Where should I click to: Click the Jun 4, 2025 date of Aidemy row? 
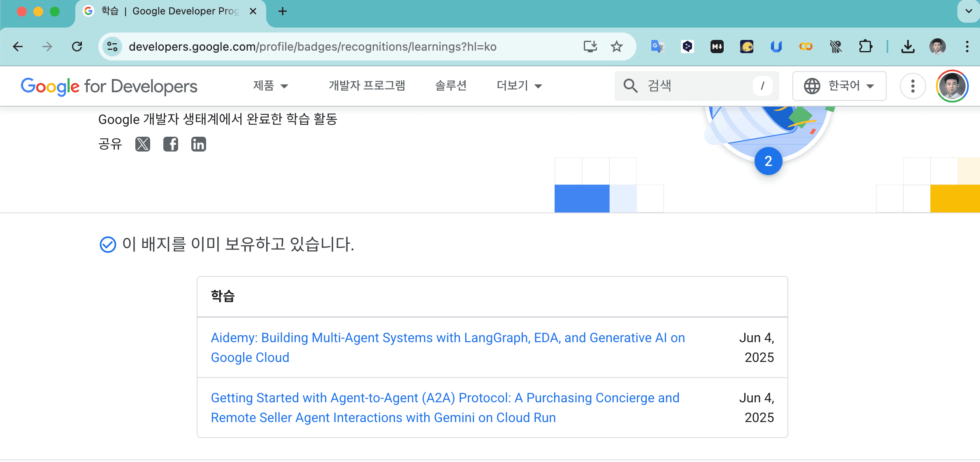757,348
